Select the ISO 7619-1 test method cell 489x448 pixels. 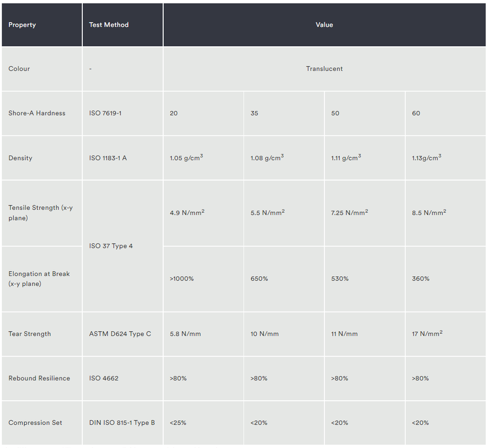[x=123, y=113]
